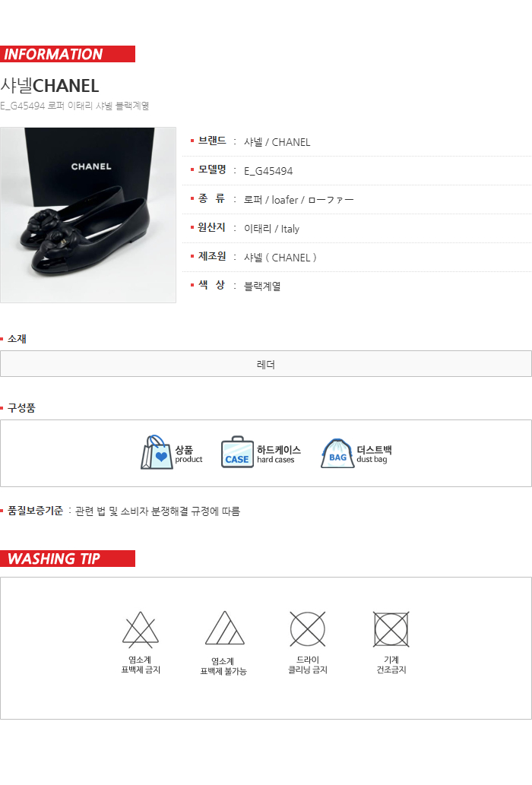
Task: Click the 샤넬CHANEL title heading
Action: 49,86
